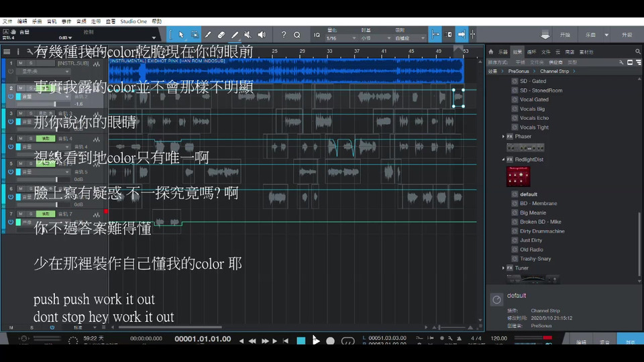Select the Mute tool

click(x=248, y=34)
